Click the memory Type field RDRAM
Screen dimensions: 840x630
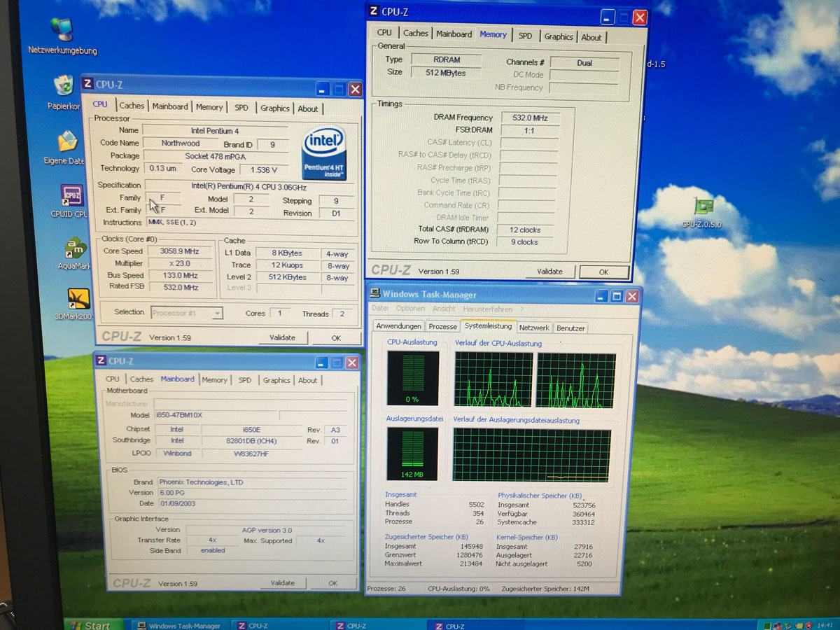446,59
